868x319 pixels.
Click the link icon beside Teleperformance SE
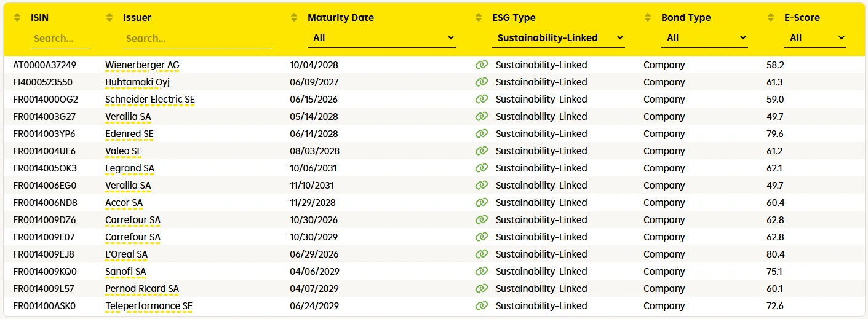(481, 305)
